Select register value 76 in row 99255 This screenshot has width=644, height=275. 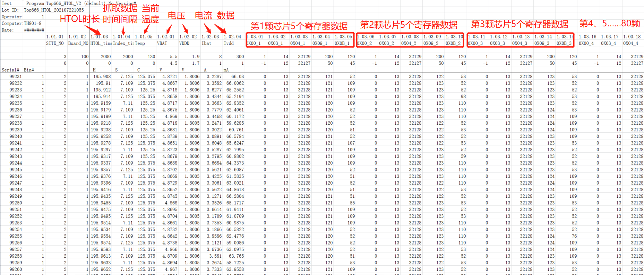[x=574, y=236]
